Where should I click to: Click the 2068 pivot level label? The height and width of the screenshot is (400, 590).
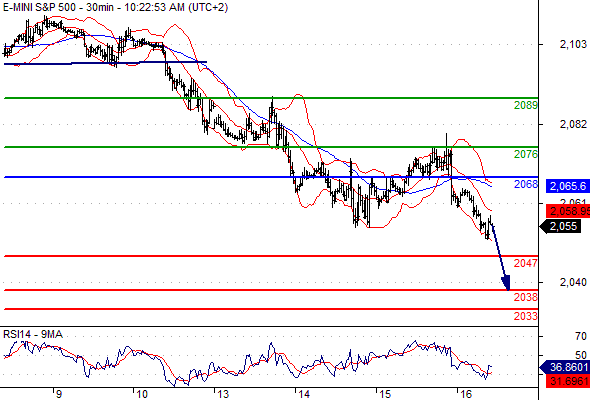(x=526, y=184)
